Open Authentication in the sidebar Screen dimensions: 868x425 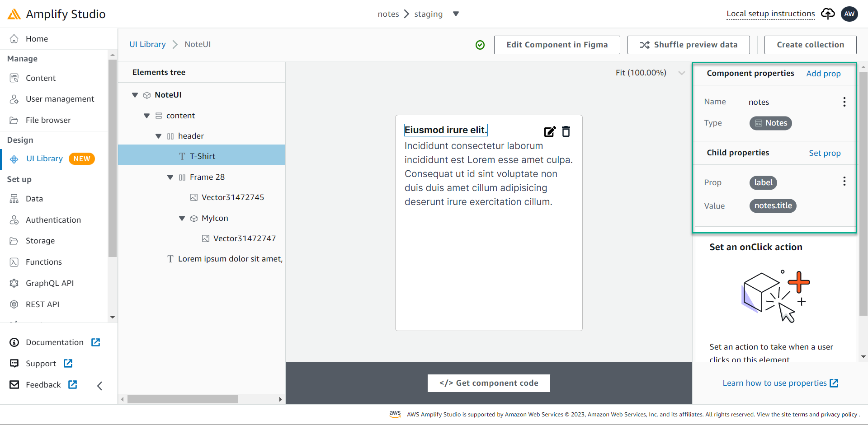point(53,220)
